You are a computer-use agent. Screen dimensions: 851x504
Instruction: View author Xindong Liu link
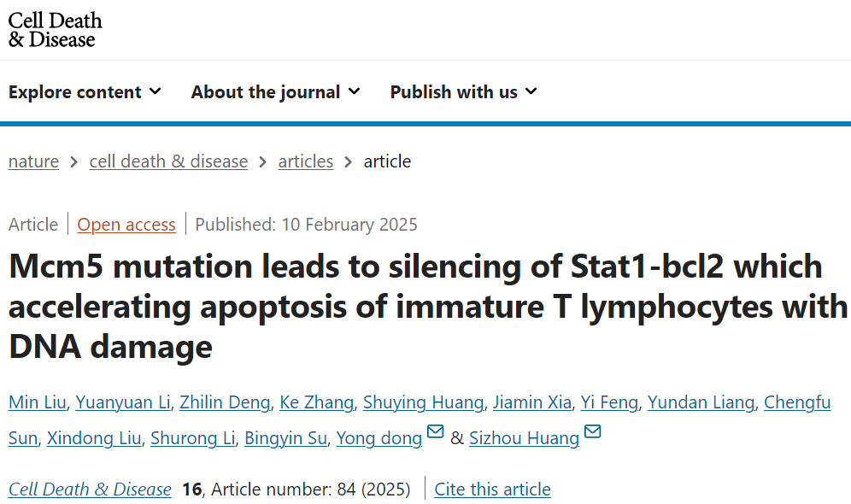pyautogui.click(x=94, y=438)
